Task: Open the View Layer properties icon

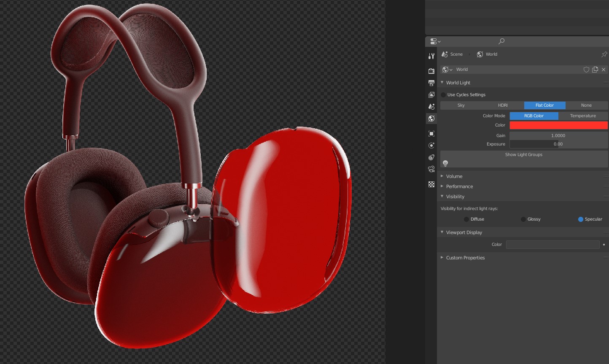Action: (x=431, y=95)
